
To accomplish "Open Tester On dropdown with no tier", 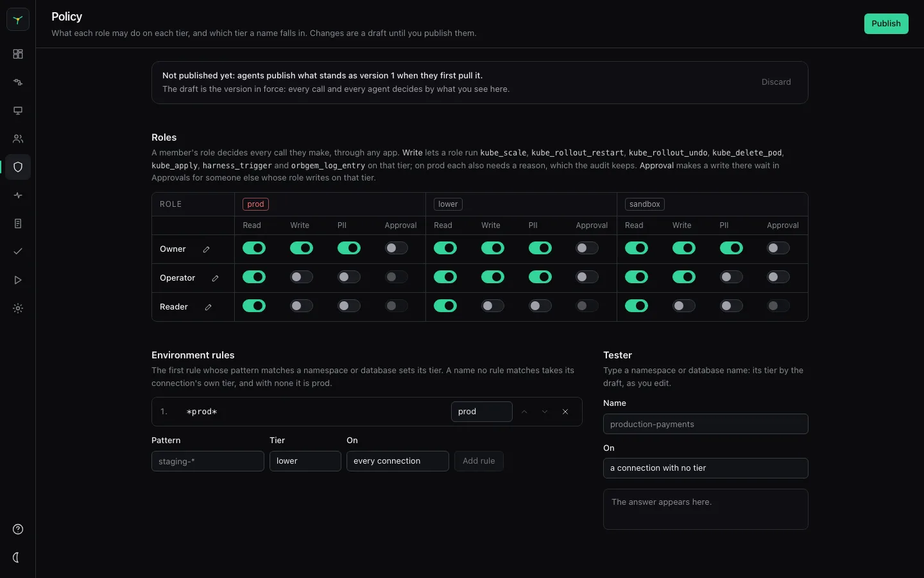I will click(x=706, y=468).
